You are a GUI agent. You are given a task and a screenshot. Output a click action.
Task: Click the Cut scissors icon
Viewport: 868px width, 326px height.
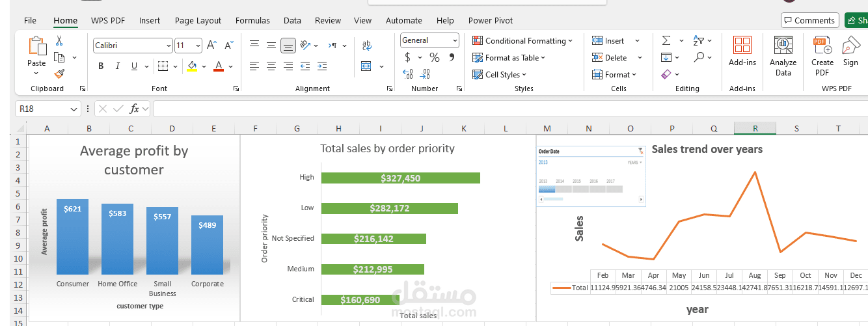tap(59, 41)
